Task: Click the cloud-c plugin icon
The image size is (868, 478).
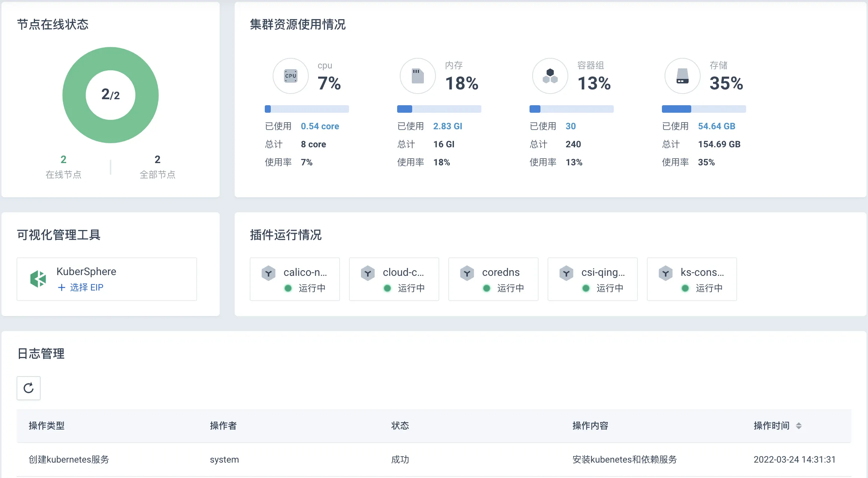Action: coord(367,273)
